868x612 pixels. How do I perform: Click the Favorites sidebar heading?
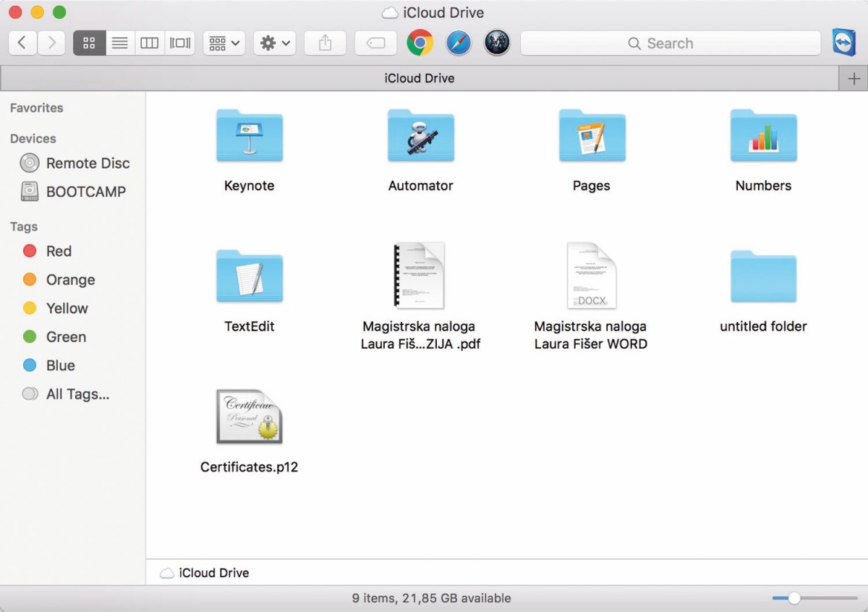click(x=36, y=108)
